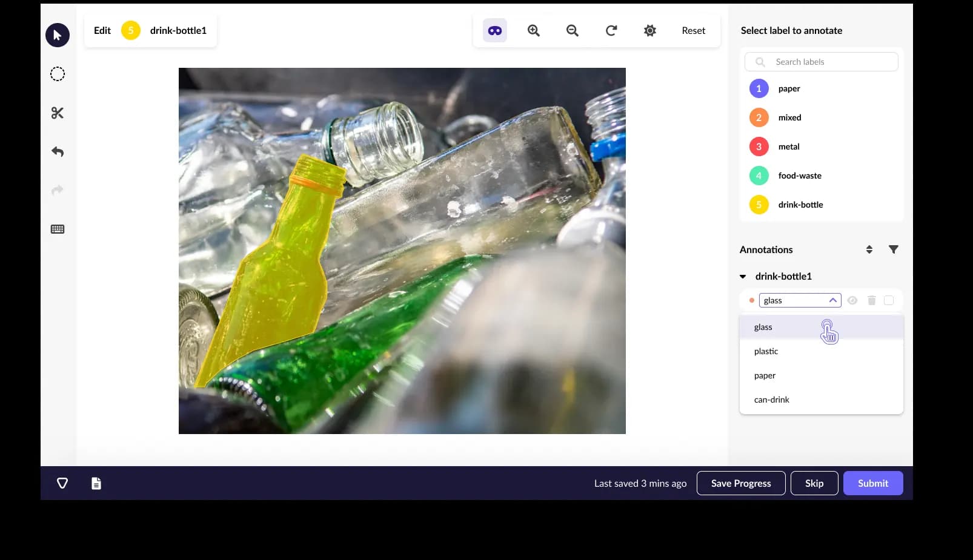This screenshot has height=560, width=973.
Task: Toggle the mask overlay view mode
Action: (x=494, y=30)
